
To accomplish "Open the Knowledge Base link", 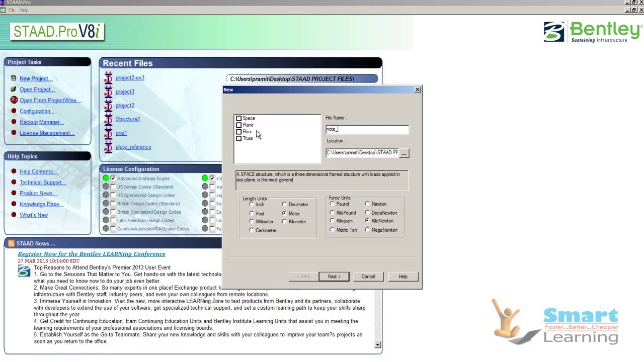I will coord(41,204).
